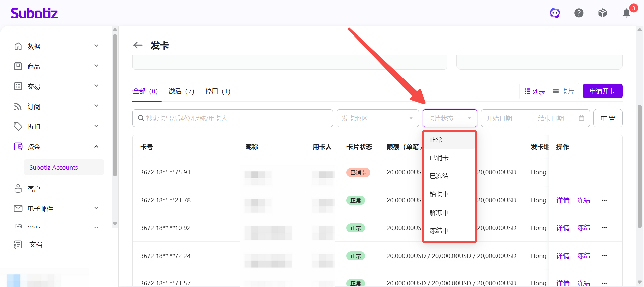Select 解冻中 in card status list
This screenshot has height=287, width=644.
[x=449, y=213]
